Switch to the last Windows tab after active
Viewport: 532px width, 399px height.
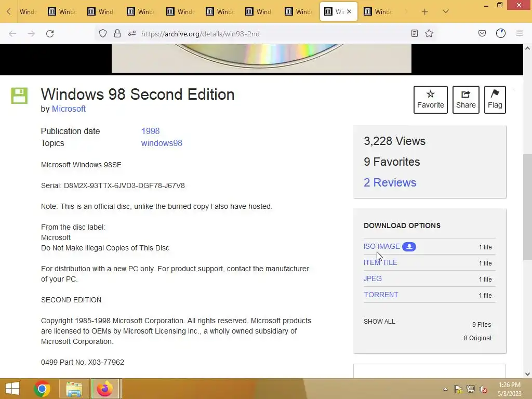coord(378,12)
